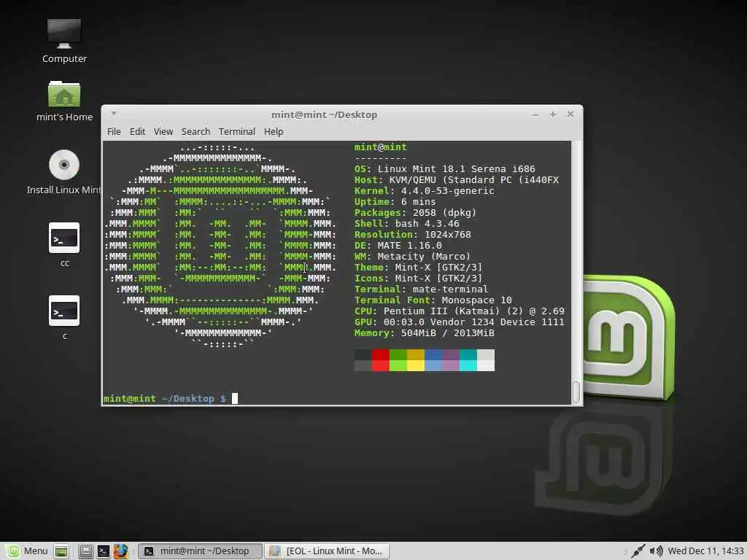This screenshot has width=747, height=560.
Task: Click the 'Theme: Mint-X [GTK2/3]' line
Action: (x=418, y=268)
